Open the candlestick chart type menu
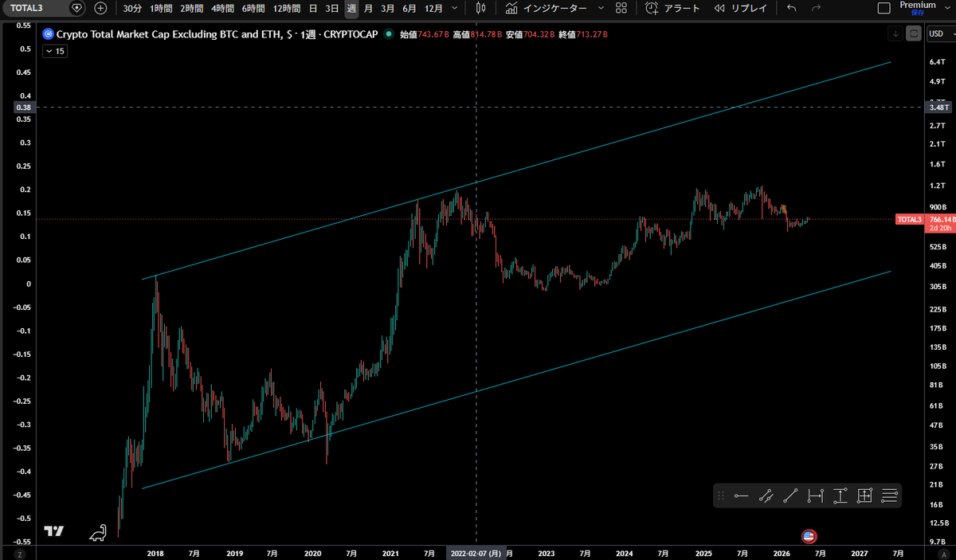956x560 pixels. coord(480,8)
